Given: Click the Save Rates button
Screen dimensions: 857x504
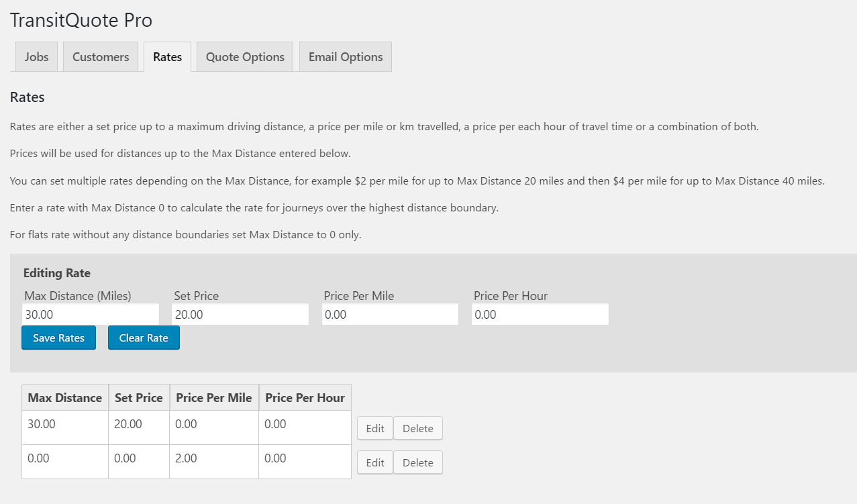Looking at the screenshot, I should point(58,338).
